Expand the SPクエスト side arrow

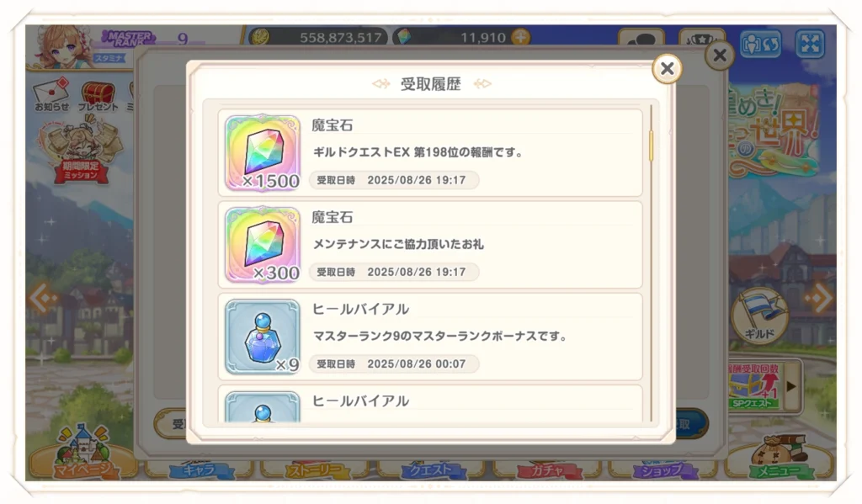[x=791, y=386]
